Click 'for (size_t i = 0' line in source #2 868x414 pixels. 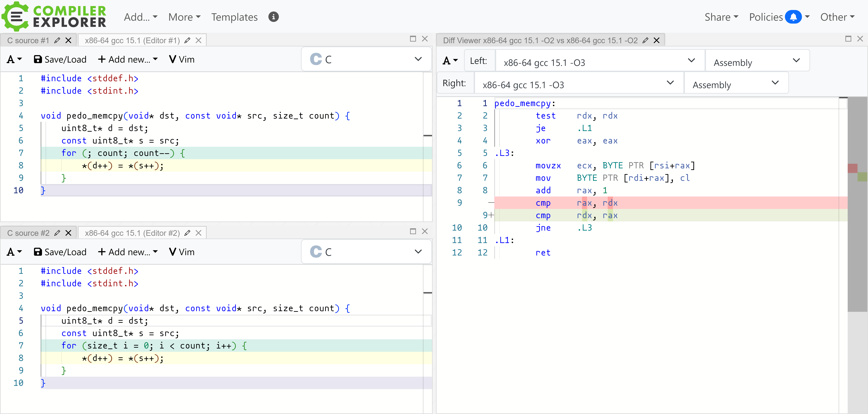tap(236, 346)
